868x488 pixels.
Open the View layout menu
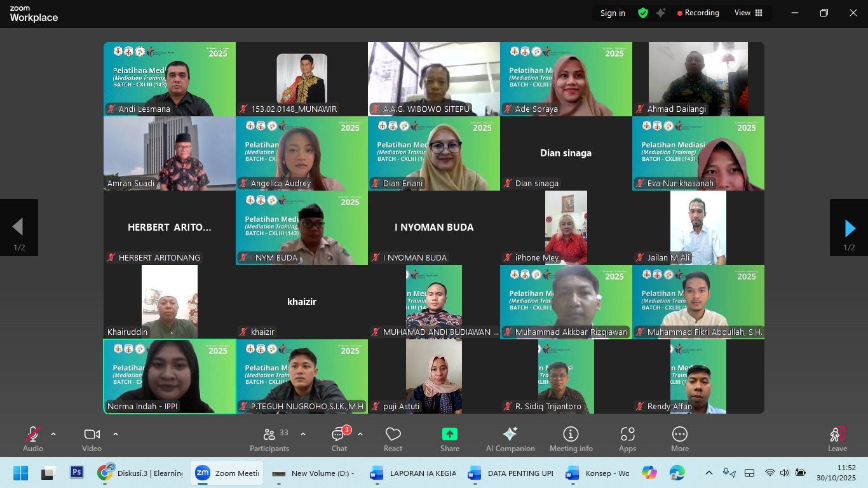[749, 13]
